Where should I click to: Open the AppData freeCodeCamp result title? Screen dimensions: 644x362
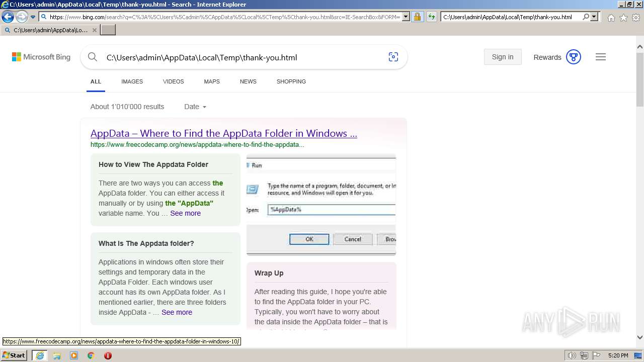click(x=224, y=133)
